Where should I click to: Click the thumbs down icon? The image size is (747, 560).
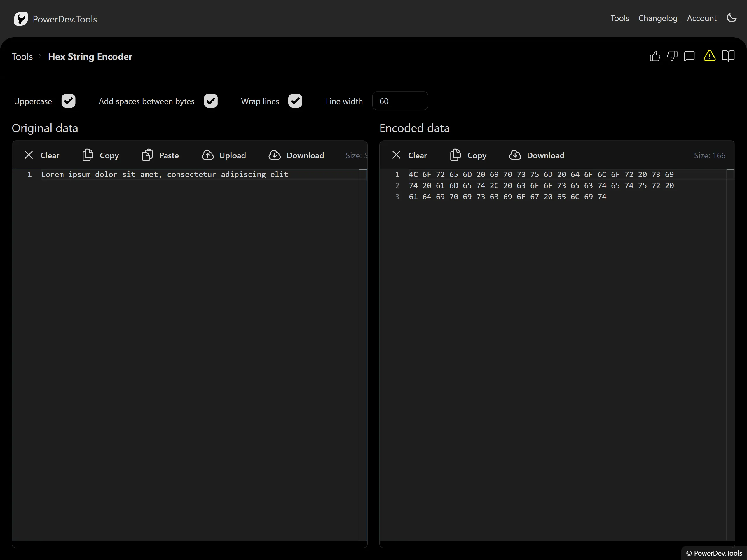(672, 56)
